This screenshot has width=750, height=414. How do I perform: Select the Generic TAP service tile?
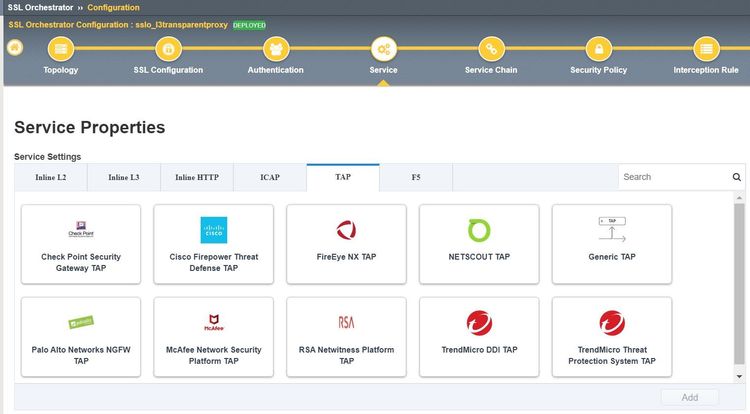point(612,244)
